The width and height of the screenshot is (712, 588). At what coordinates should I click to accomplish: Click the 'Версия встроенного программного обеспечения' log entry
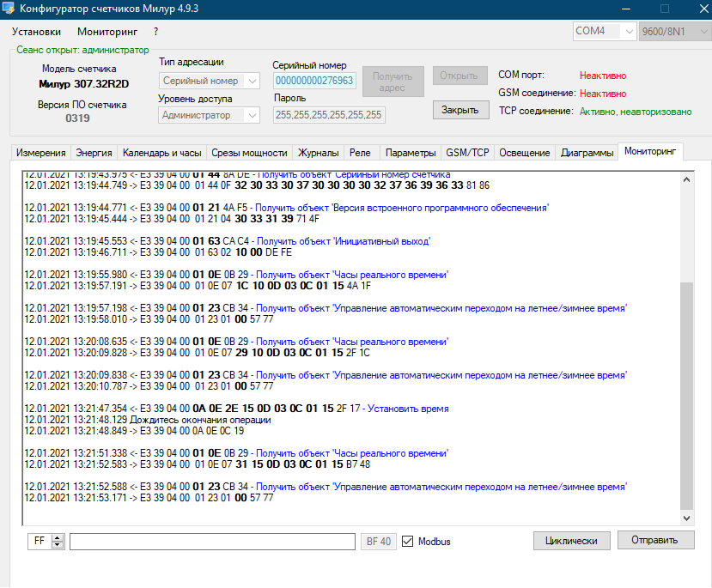(402, 208)
